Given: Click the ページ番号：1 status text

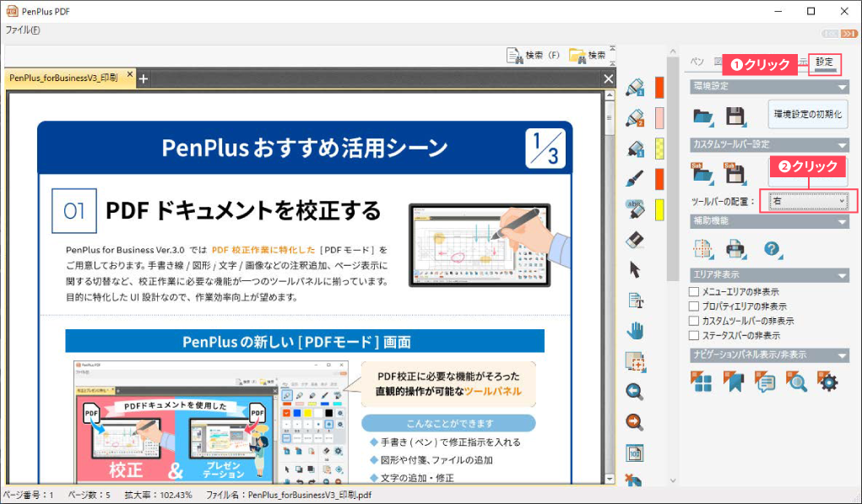Looking at the screenshot, I should pyautogui.click(x=29, y=496).
